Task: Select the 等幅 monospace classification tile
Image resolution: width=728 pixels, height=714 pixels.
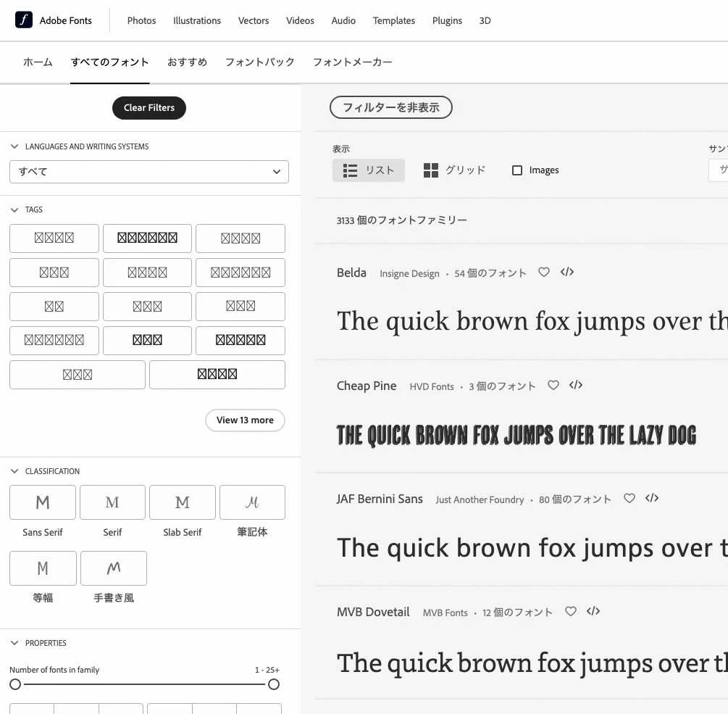Action: [43, 568]
